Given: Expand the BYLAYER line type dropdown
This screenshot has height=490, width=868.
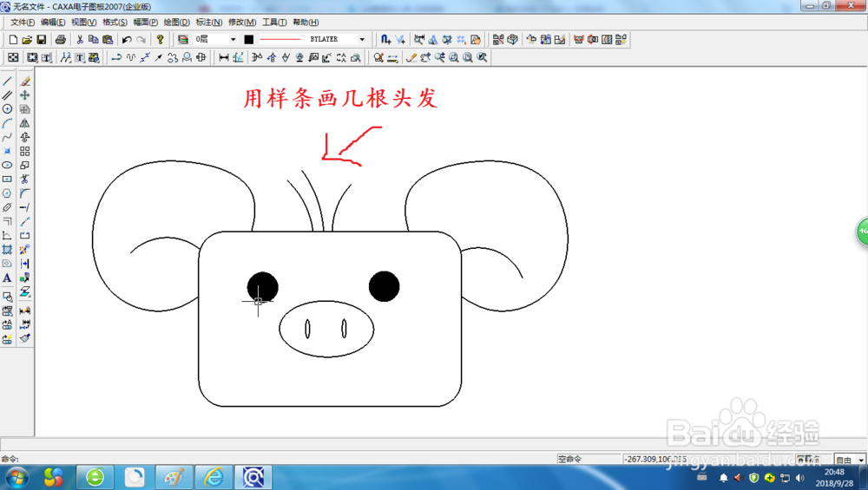Looking at the screenshot, I should pos(362,39).
